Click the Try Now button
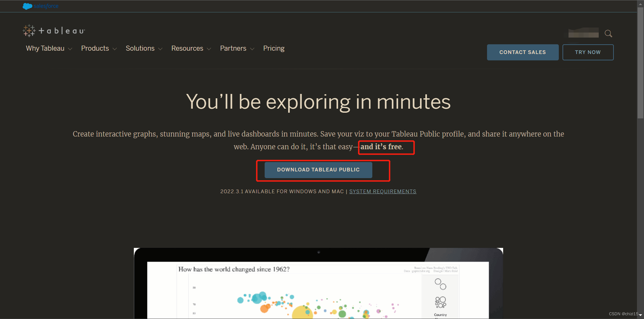Image resolution: width=644 pixels, height=319 pixels. point(588,52)
